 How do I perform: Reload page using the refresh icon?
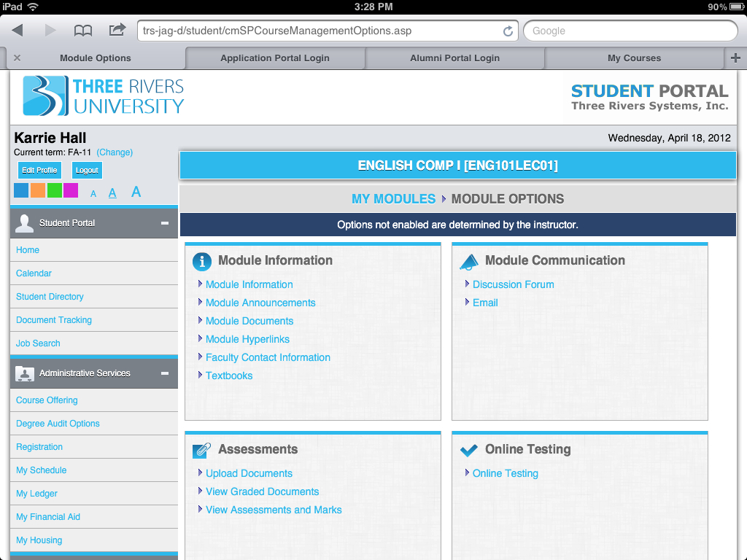click(x=508, y=31)
